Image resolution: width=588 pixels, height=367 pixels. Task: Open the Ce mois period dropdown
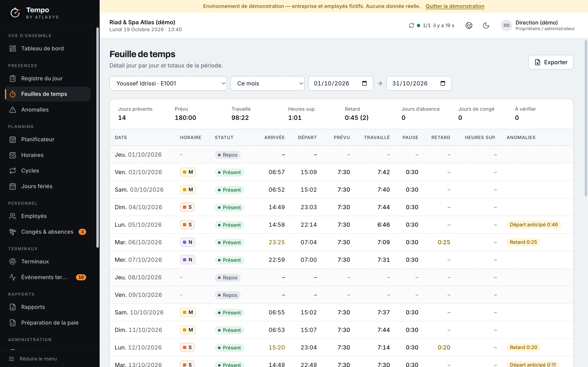(x=267, y=83)
